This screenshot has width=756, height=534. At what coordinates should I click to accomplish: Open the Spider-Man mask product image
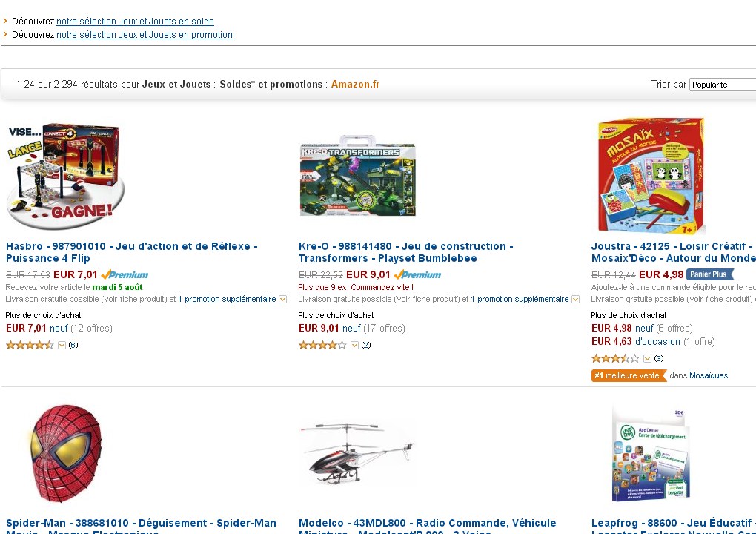[x=65, y=453]
